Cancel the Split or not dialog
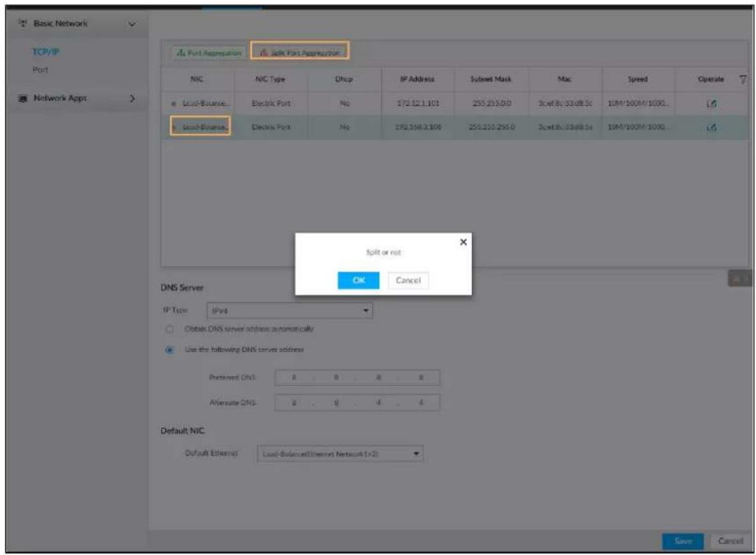 pos(408,280)
